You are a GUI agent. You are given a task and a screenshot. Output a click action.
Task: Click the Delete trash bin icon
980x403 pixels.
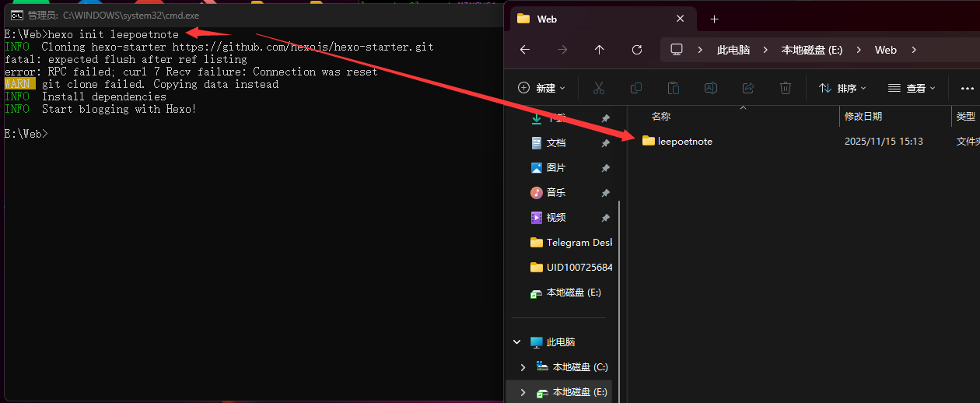click(786, 88)
